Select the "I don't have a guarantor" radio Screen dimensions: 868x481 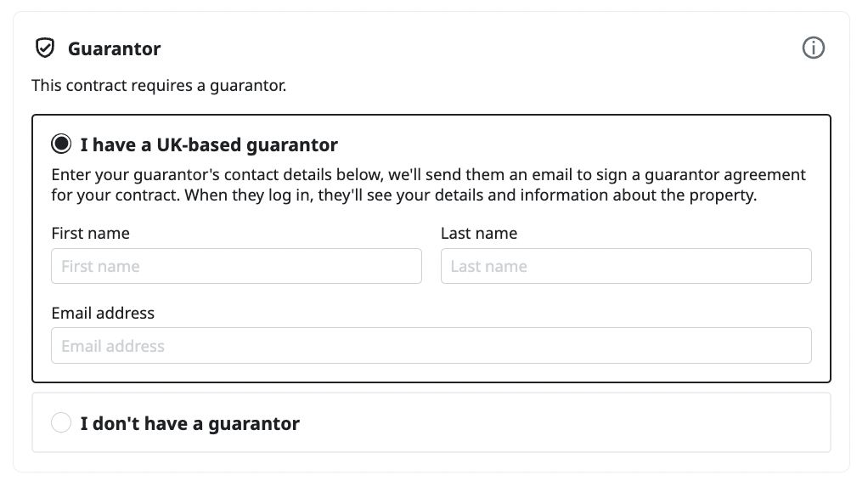(x=61, y=422)
